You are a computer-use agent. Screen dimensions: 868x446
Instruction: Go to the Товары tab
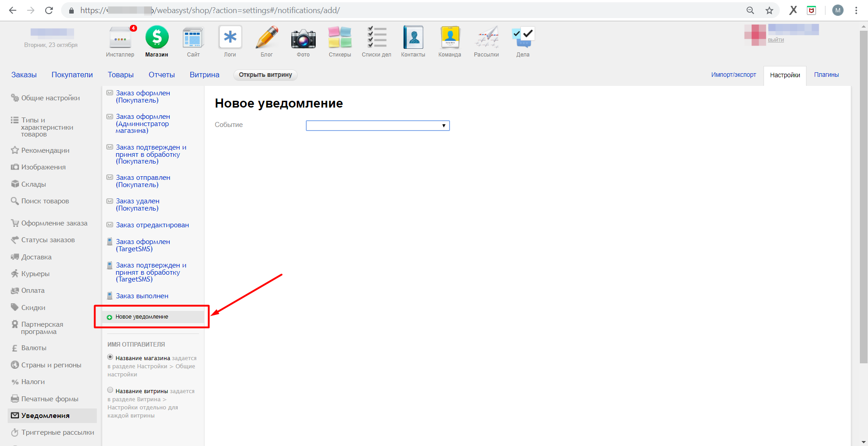(120, 75)
